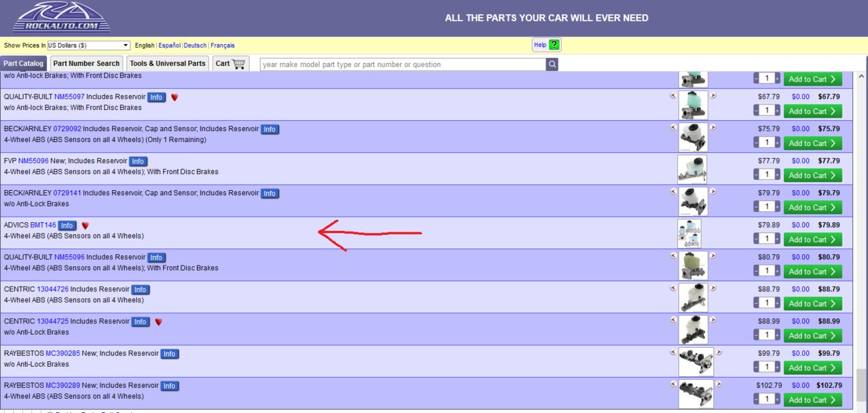Show previous image for the $75.79 BECK/ARNLEY part

pos(673,128)
